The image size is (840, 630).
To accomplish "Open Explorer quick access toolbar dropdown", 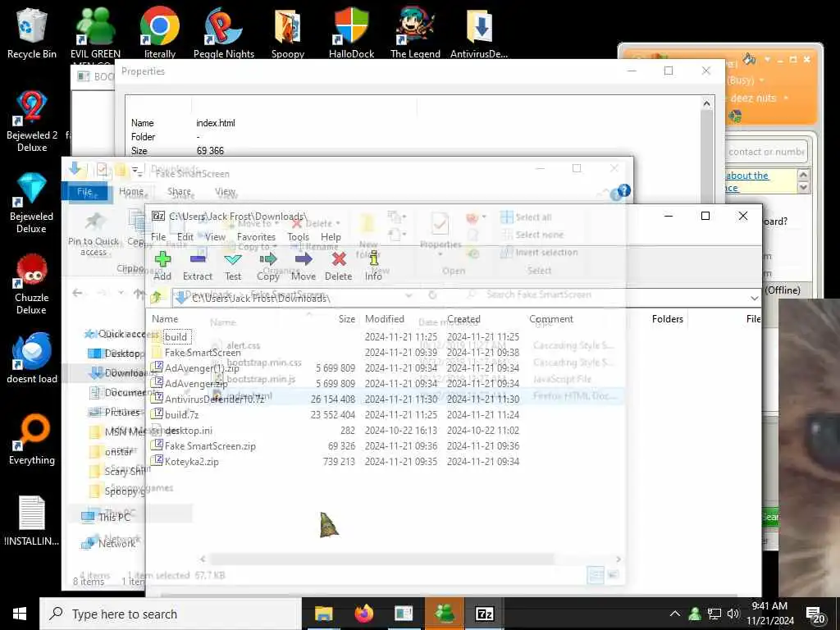I will [x=139, y=171].
